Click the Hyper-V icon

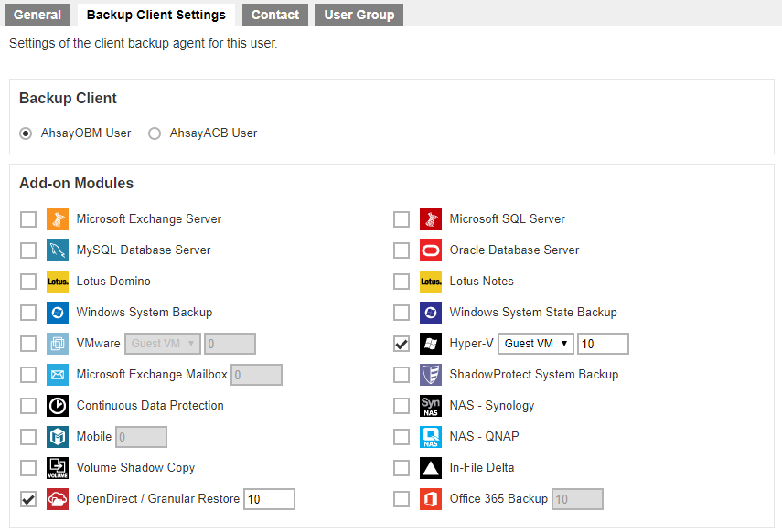pos(430,343)
